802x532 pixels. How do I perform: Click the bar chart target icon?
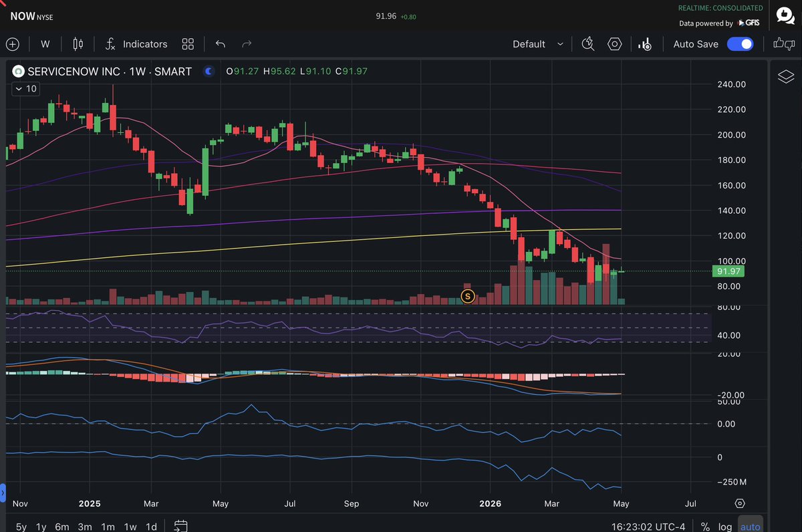point(645,44)
